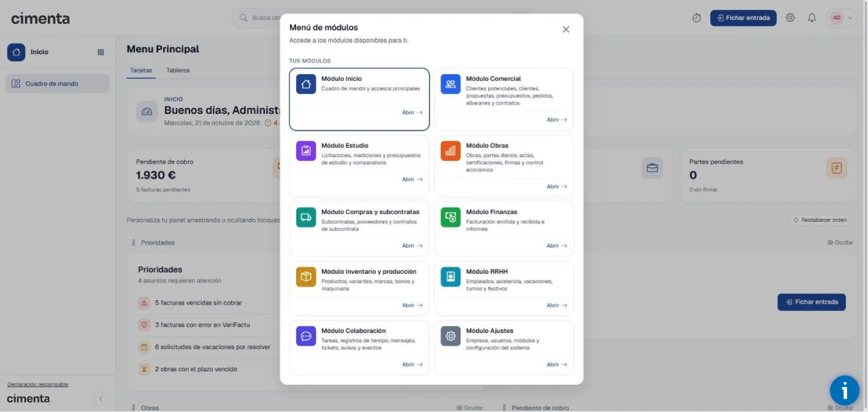
Task: Expand the AD user account dropdown
Action: tap(842, 18)
